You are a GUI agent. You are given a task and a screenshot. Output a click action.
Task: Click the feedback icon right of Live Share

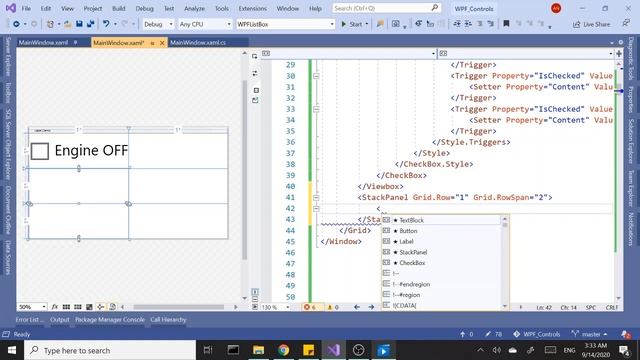click(x=626, y=24)
